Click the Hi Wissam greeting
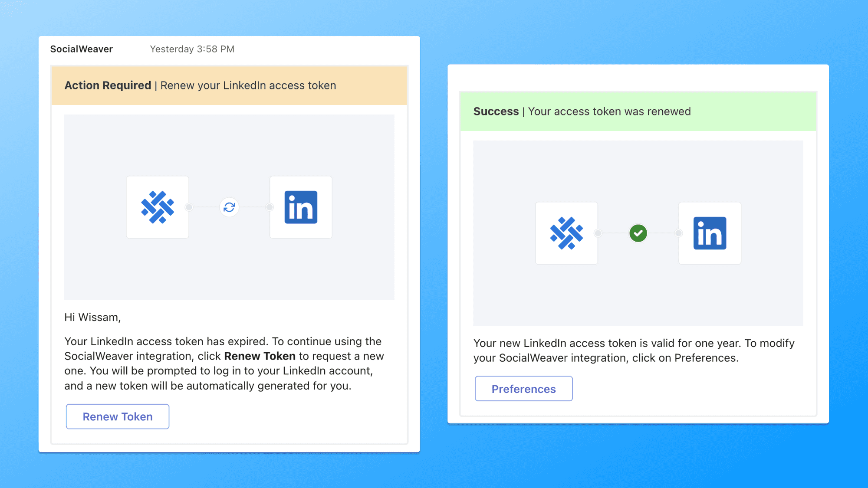868x488 pixels. click(x=92, y=317)
